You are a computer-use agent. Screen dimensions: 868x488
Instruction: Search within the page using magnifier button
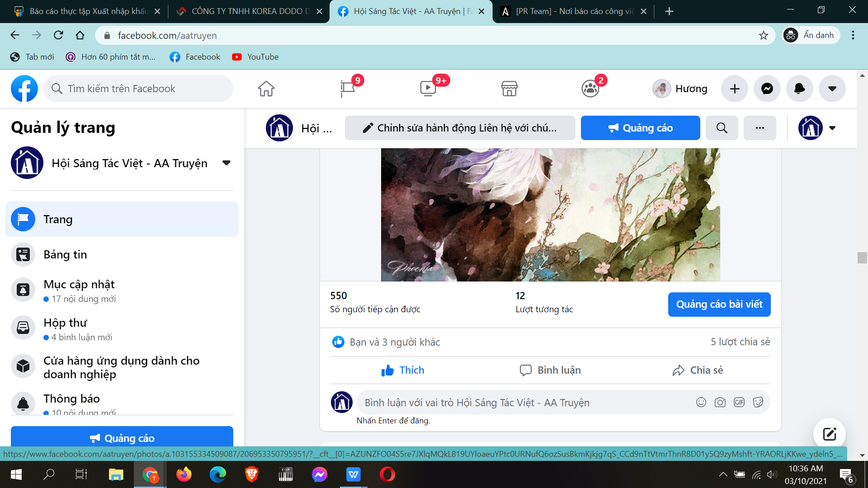[722, 128]
